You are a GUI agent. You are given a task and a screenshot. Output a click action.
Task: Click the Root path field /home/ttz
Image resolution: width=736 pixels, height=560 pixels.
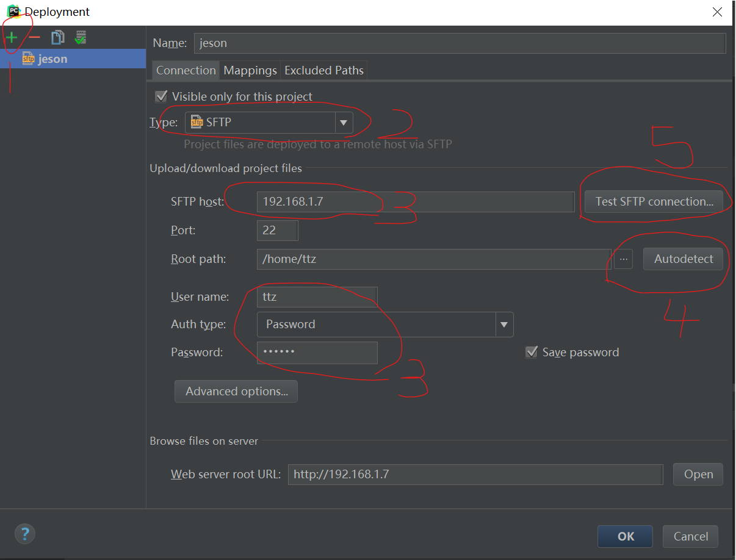(x=434, y=259)
